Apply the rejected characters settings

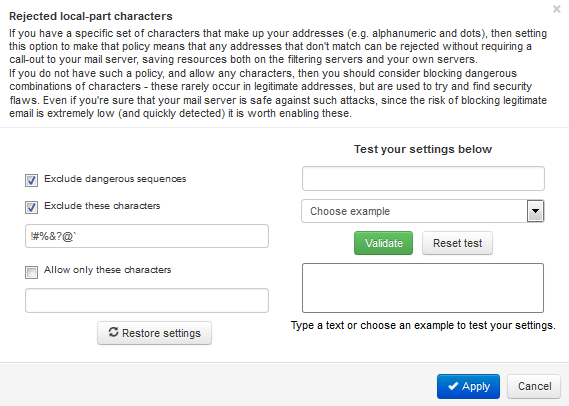(x=468, y=386)
